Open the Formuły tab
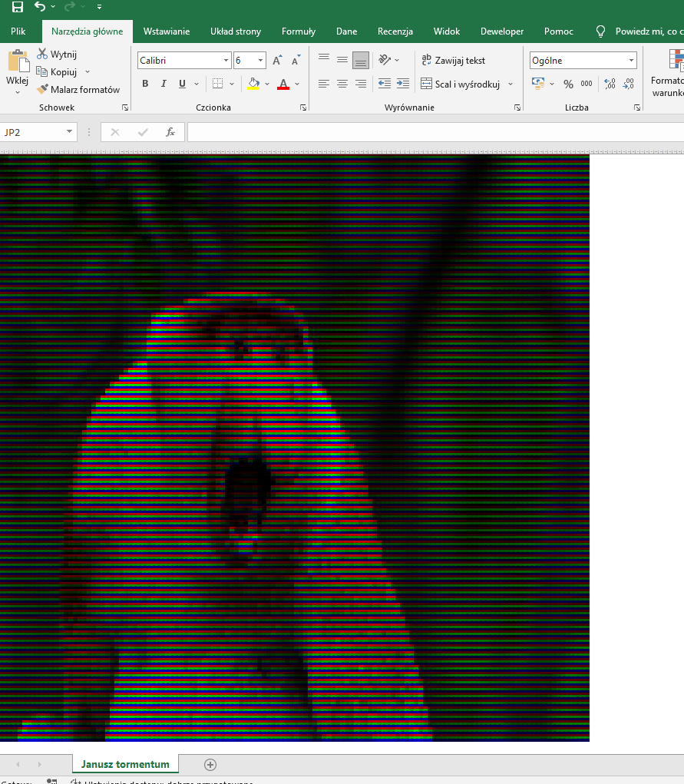The height and width of the screenshot is (784, 684). [299, 31]
